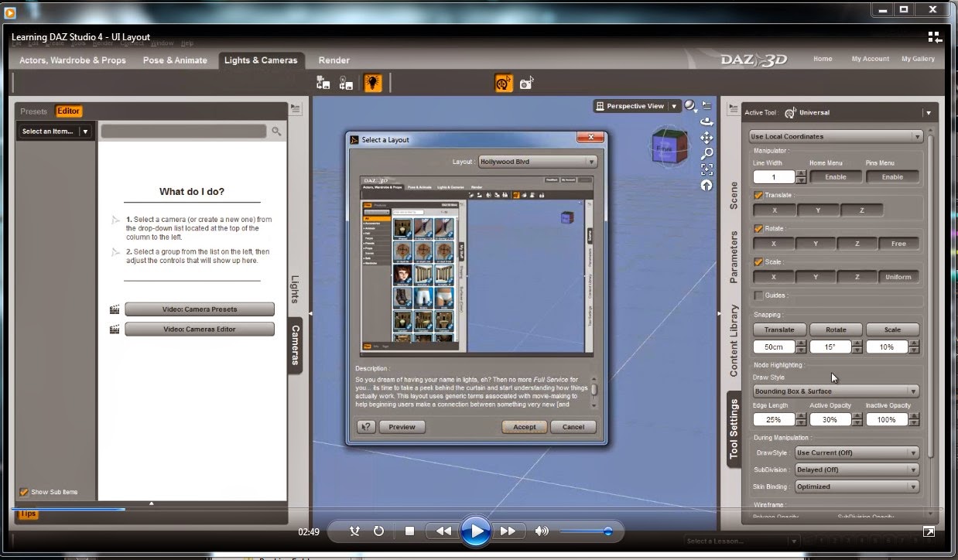The height and width of the screenshot is (560, 958).
Task: Check the Guides checkbox
Action: click(758, 295)
